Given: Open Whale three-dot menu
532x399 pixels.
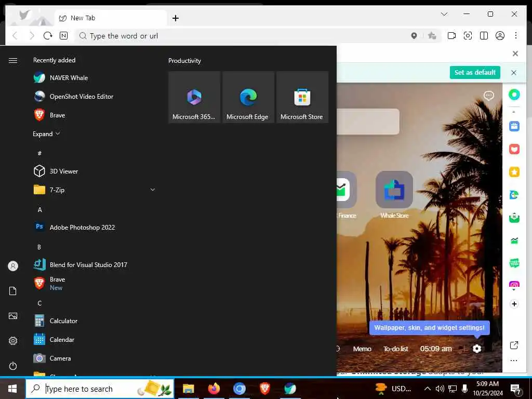Looking at the screenshot, I should click(x=516, y=36).
